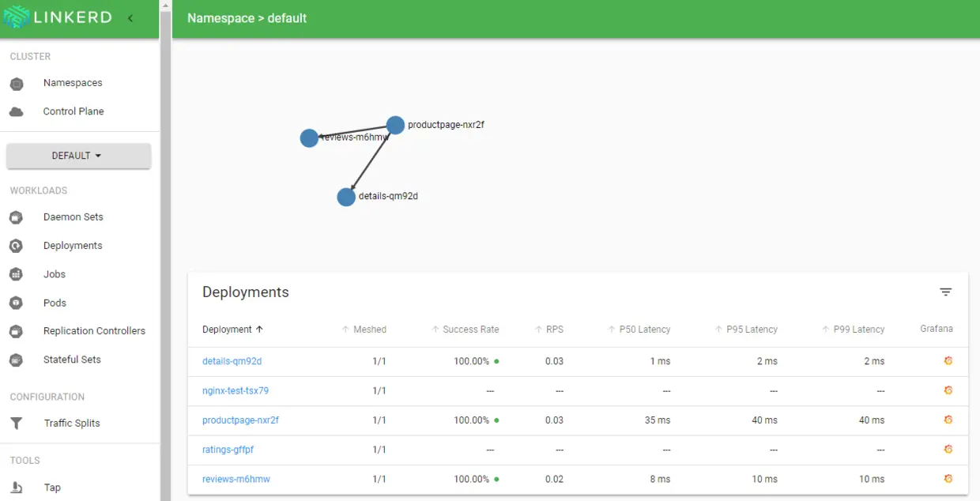Open the DEFAULT namespace dropdown
980x501 pixels.
coord(78,156)
